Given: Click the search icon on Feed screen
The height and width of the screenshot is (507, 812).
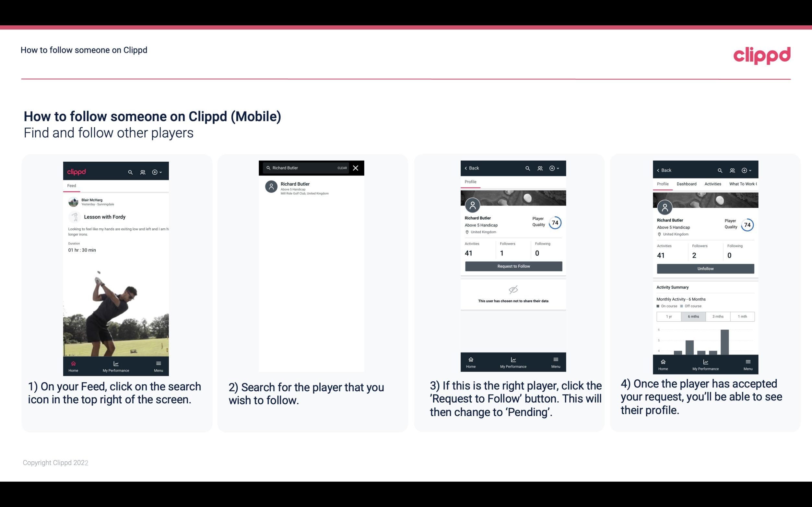Looking at the screenshot, I should click(130, 172).
